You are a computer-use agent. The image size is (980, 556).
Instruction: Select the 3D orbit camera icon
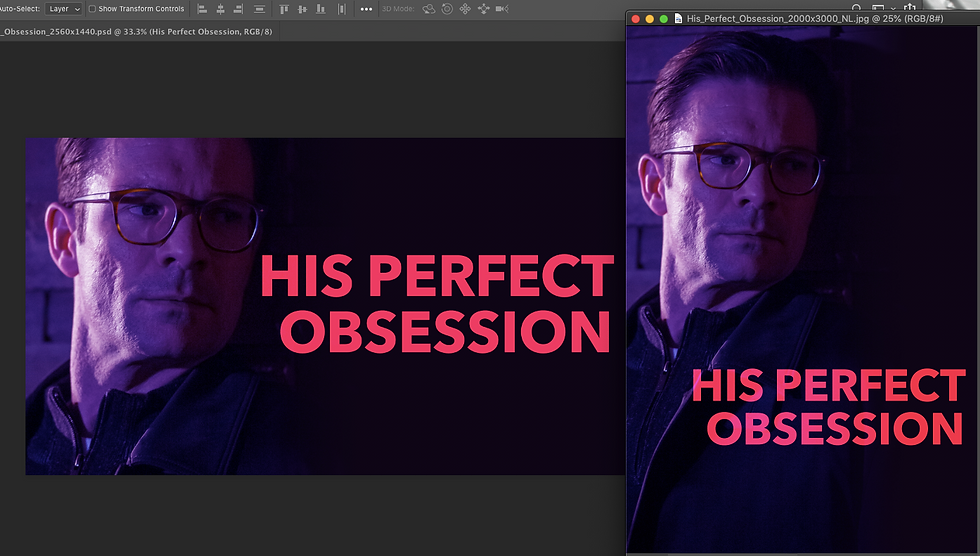click(x=429, y=9)
